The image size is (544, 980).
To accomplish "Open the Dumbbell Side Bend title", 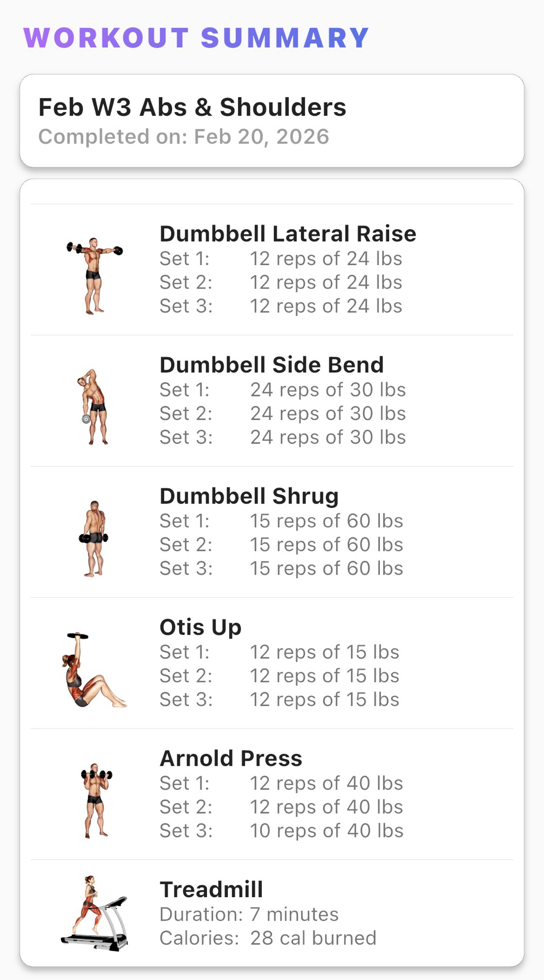I will tap(272, 365).
